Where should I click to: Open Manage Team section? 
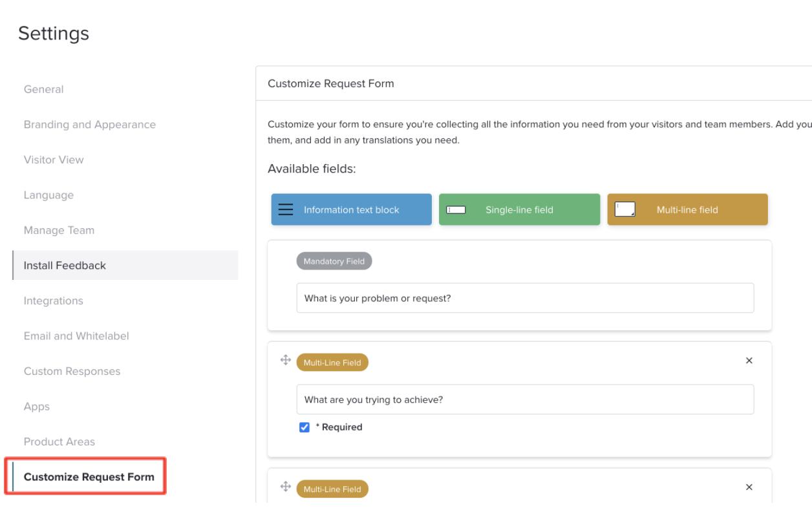point(59,230)
